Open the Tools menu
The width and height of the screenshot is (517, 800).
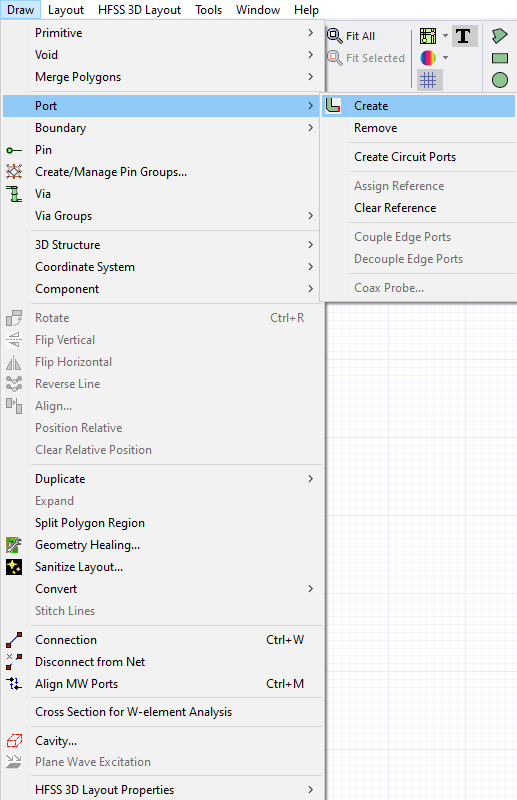click(x=208, y=10)
